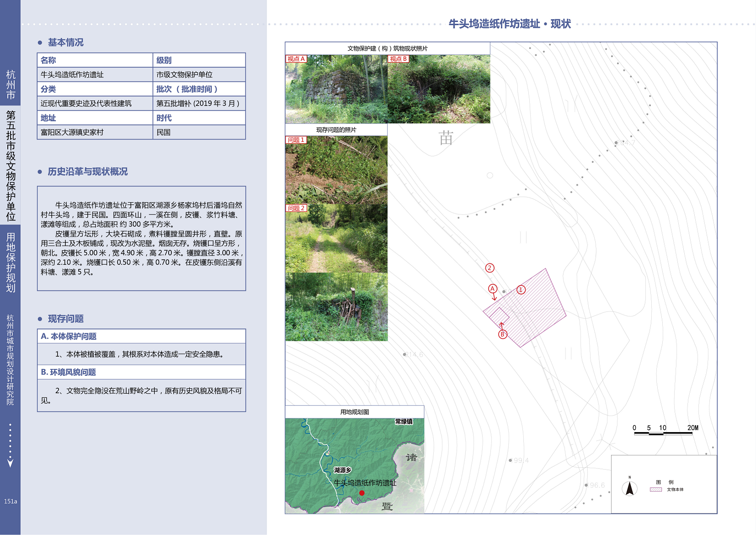Click the 基本情况 section heading
Image resolution: width=756 pixels, height=535 pixels.
click(x=66, y=43)
